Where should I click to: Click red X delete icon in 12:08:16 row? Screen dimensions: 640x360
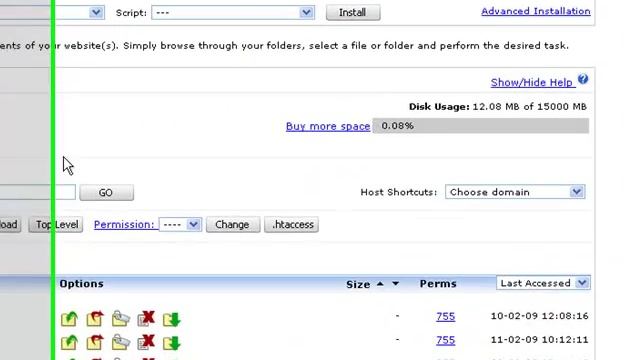(146, 318)
